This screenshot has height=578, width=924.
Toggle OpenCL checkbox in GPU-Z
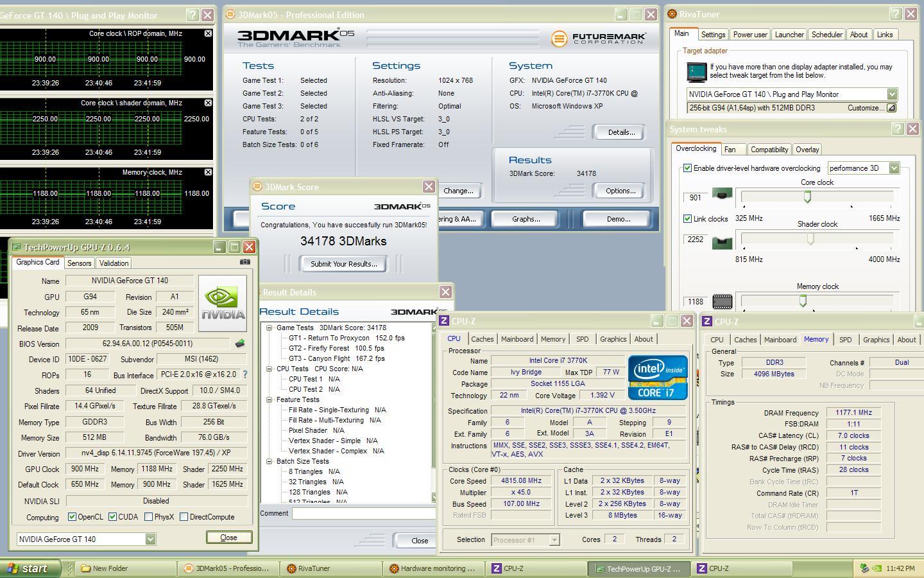tap(72, 517)
